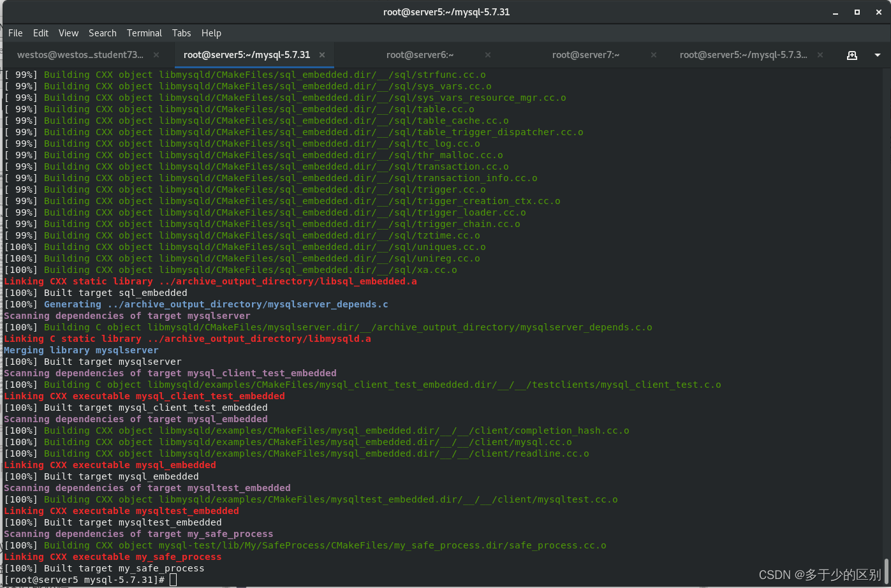Click the sql/tc_log.cc.o build line
891x588 pixels.
[x=242, y=143]
